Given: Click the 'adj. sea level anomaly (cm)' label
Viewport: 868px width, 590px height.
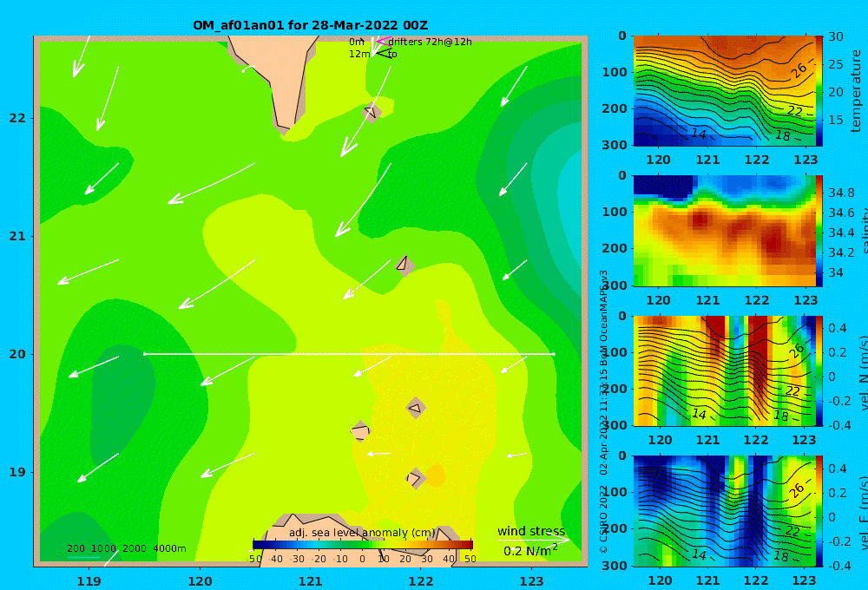Looking at the screenshot, I should [362, 533].
